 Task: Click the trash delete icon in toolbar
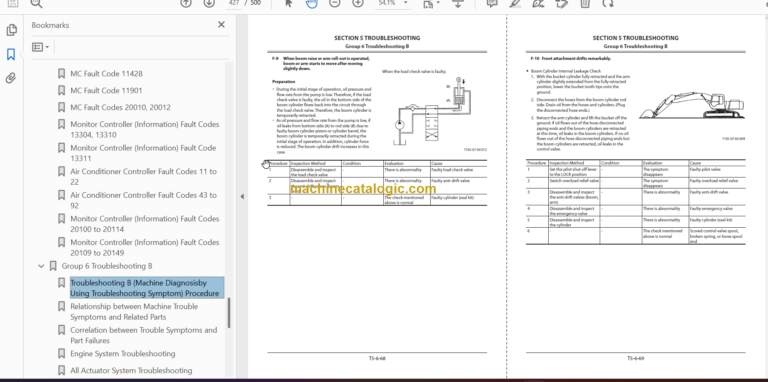pos(585,3)
